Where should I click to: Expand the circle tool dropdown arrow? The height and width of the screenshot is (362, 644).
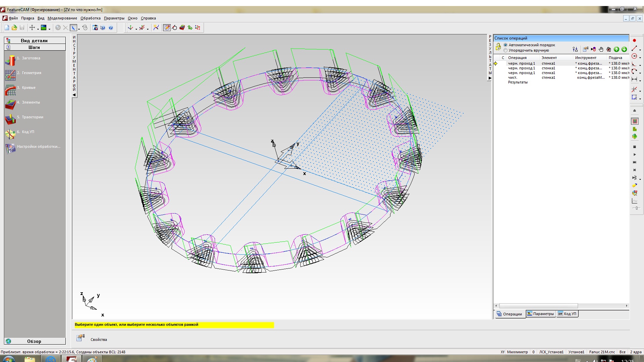pyautogui.click(x=640, y=58)
